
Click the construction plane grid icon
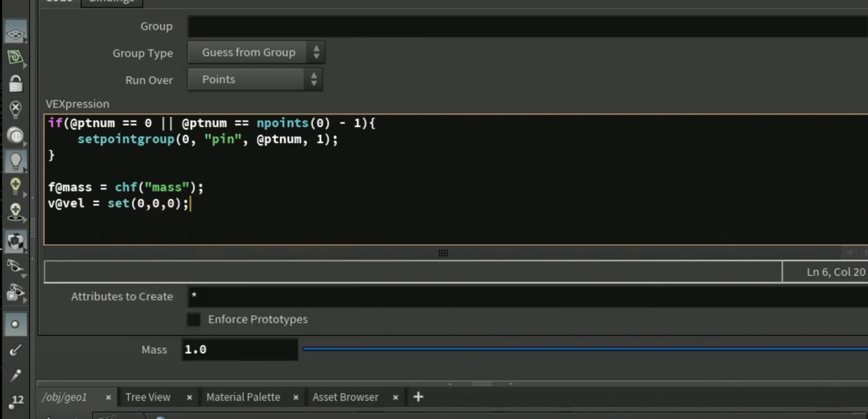pos(16,33)
